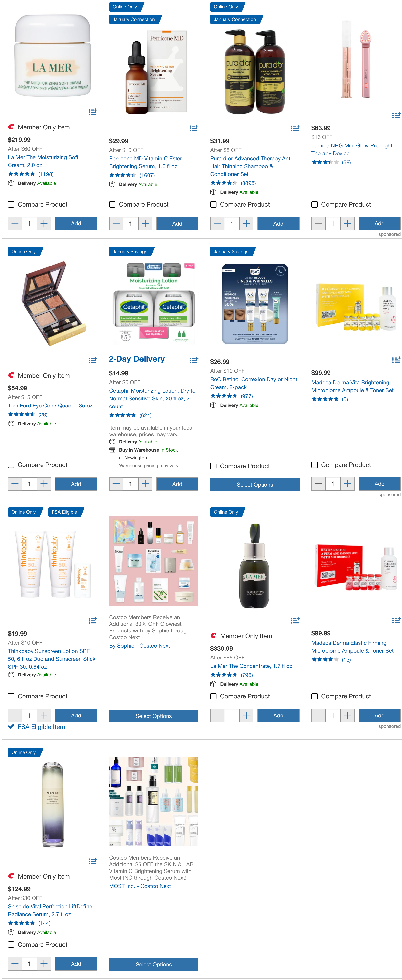Add Shiseido serum to list icon

coord(93,861)
